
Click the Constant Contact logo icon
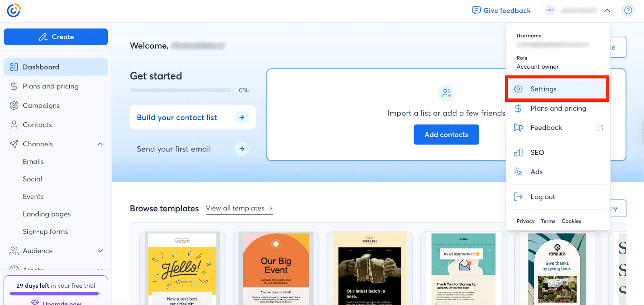coord(14,10)
